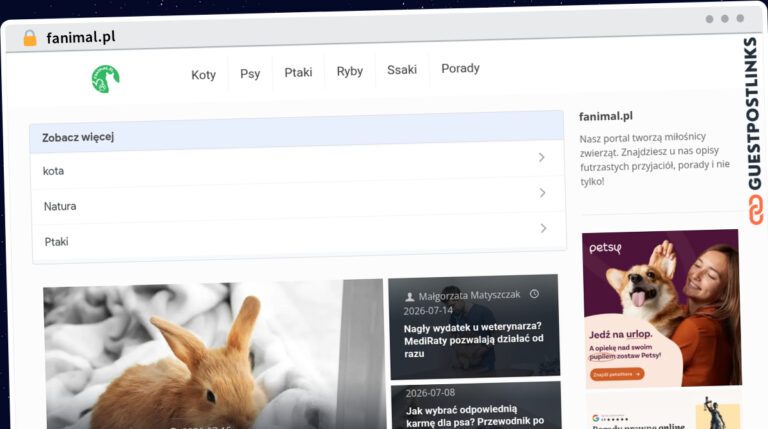The image size is (768, 429).
Task: Click the date 2026-07-14
Action: point(428,311)
